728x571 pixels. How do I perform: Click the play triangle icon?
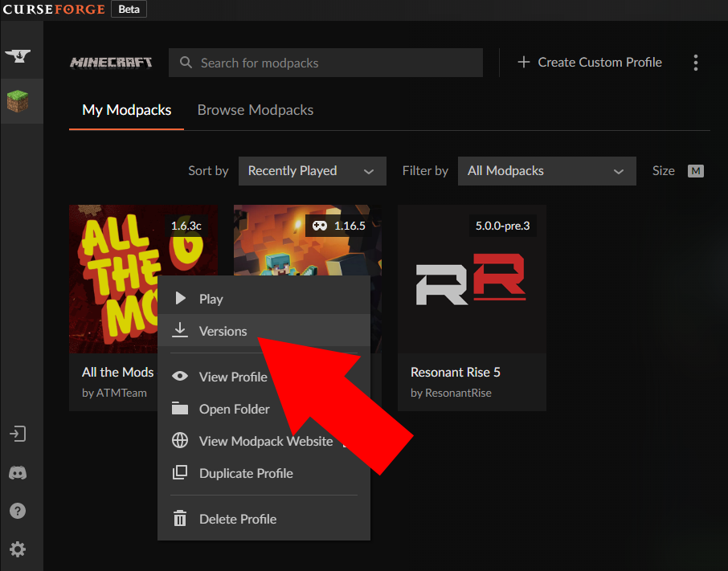(x=181, y=298)
